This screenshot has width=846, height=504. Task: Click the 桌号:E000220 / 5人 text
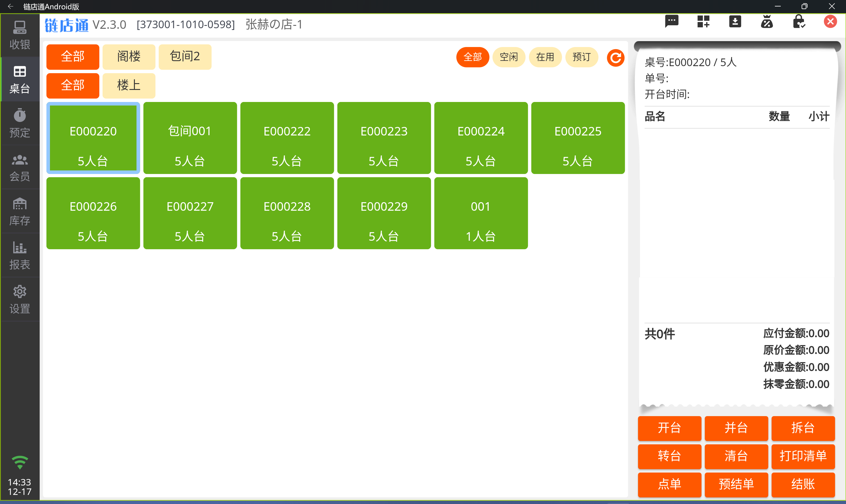point(691,63)
